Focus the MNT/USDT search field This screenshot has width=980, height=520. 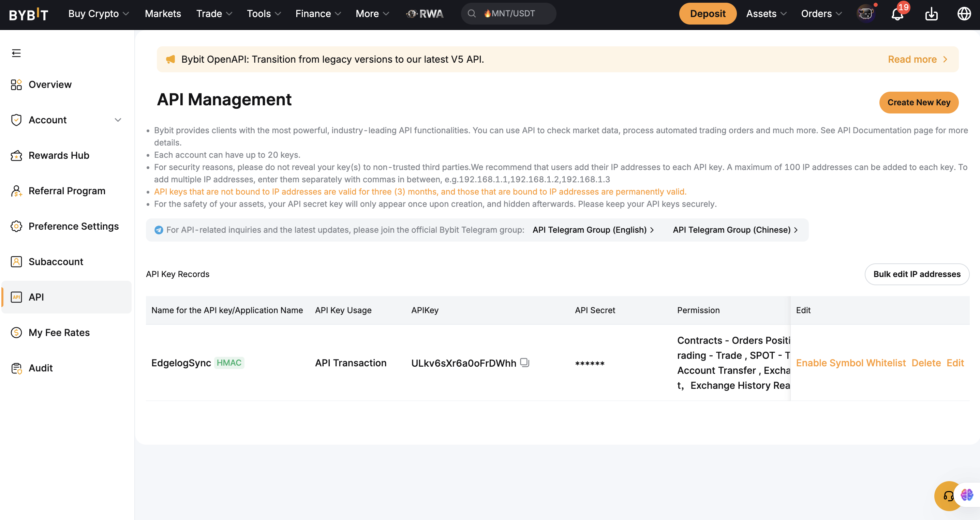509,14
